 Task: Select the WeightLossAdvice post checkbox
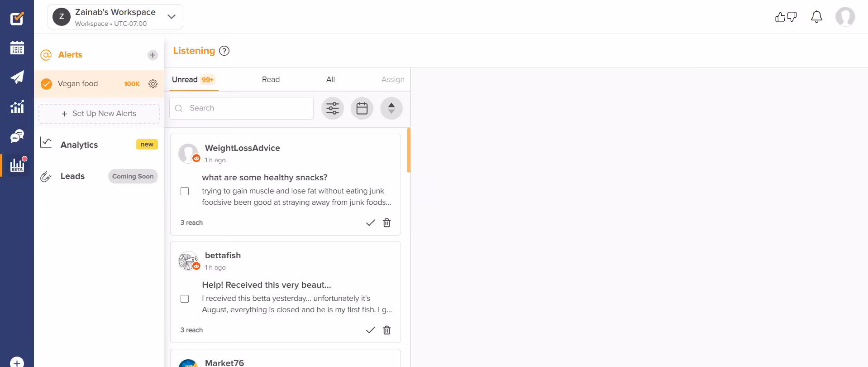[x=185, y=191]
